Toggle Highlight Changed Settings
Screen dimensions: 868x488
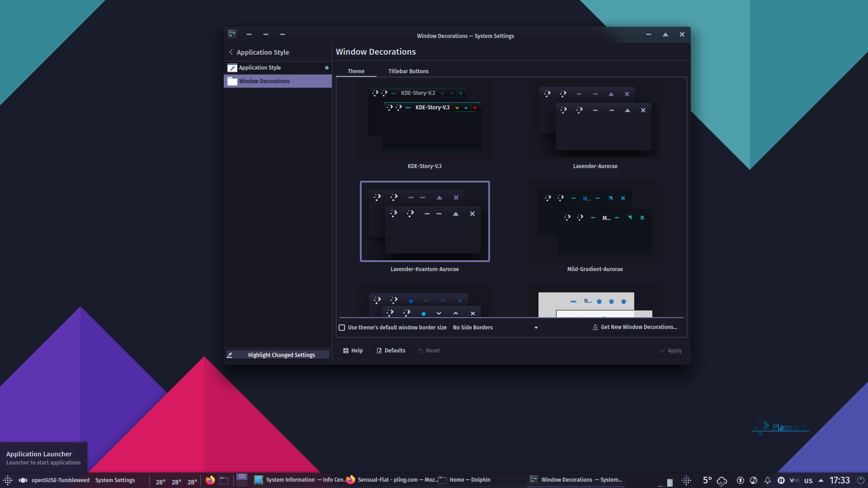278,355
